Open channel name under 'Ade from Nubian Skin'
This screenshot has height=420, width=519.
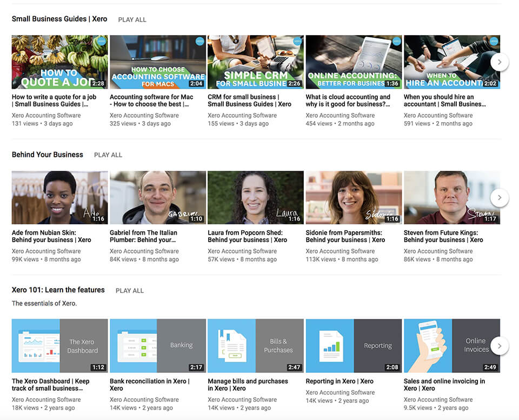point(46,251)
